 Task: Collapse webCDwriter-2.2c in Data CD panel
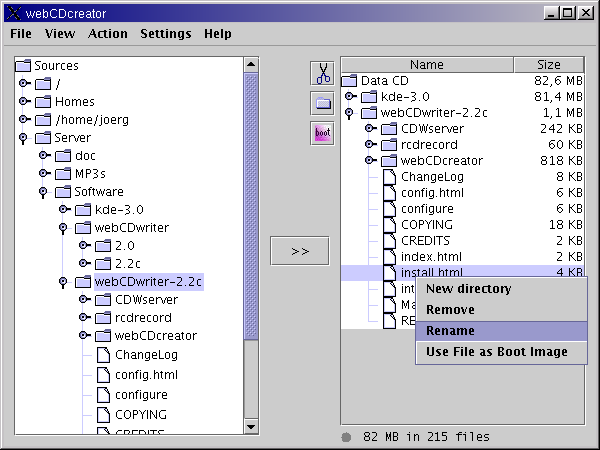coord(349,113)
